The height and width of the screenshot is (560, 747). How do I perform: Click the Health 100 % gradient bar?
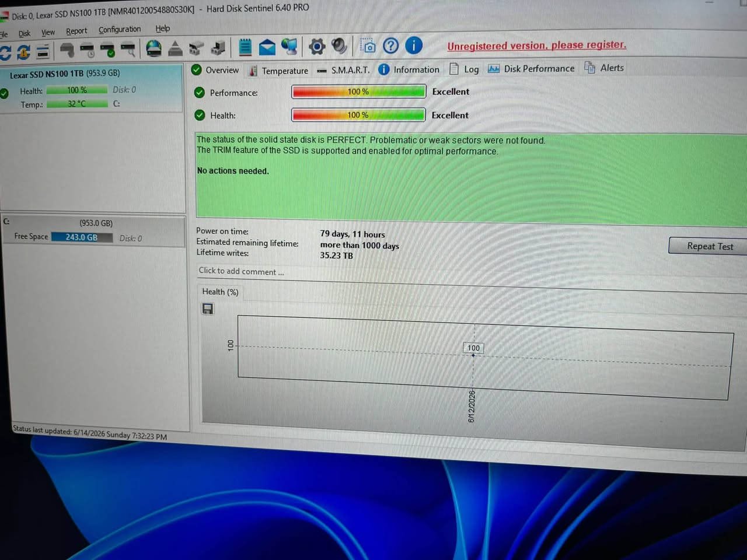358,115
